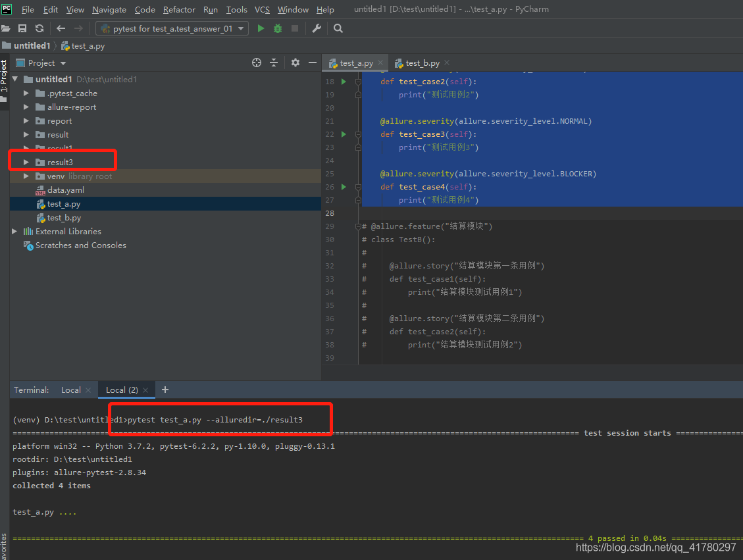
Task: Collapse the untitled1 root folder
Action: 15,79
